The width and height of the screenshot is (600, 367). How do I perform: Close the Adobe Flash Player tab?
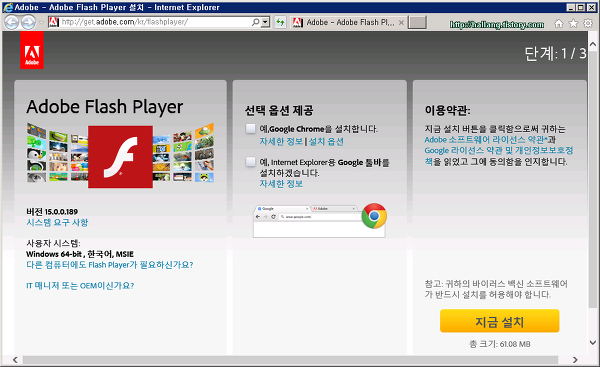[401, 23]
